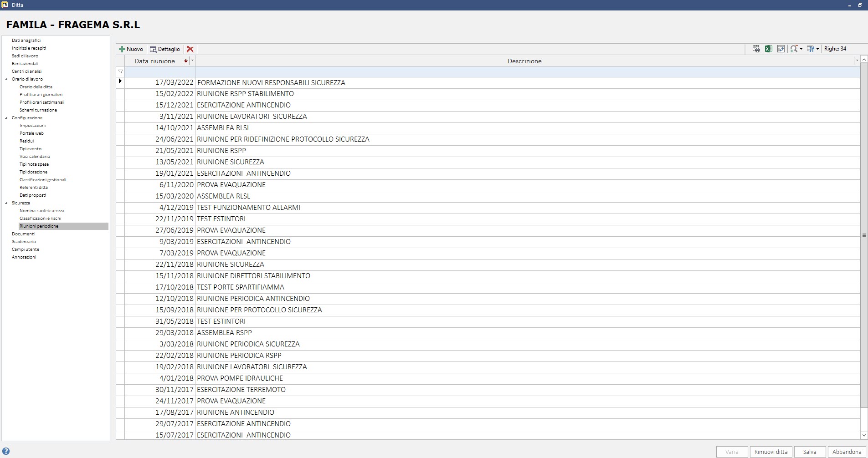The height and width of the screenshot is (458, 868).
Task: Click the Salva button
Action: [810, 452]
